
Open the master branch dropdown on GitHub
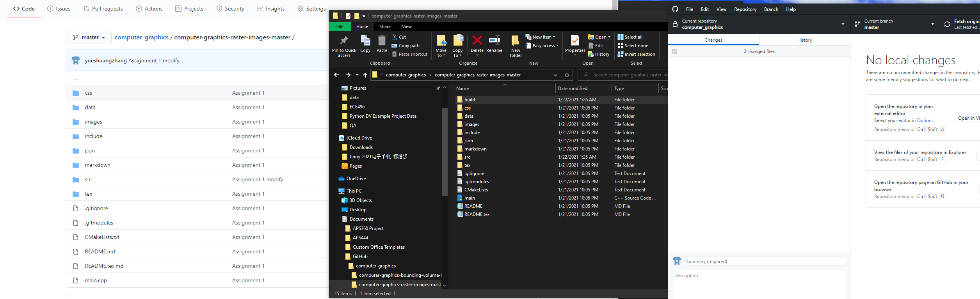(89, 37)
